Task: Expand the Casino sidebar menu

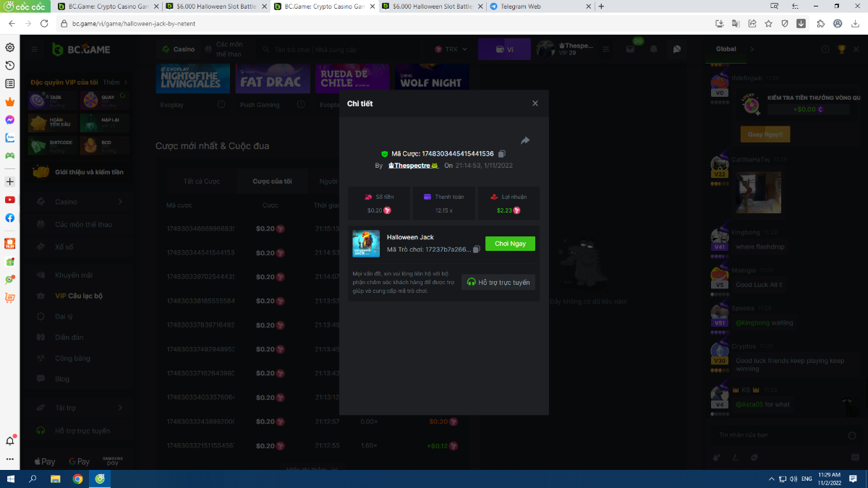Action: tap(80, 202)
